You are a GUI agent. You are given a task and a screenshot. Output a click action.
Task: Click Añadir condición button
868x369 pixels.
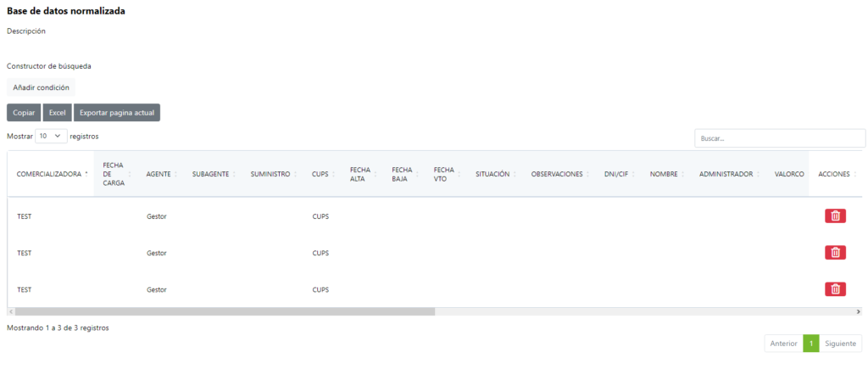pyautogui.click(x=41, y=87)
